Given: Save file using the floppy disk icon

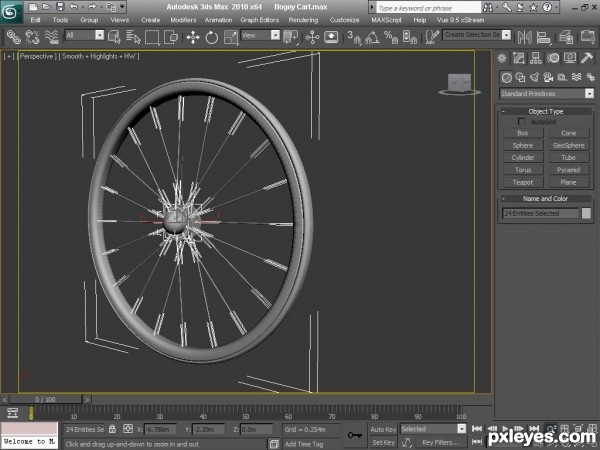Looking at the screenshot, I should click(x=60, y=7).
